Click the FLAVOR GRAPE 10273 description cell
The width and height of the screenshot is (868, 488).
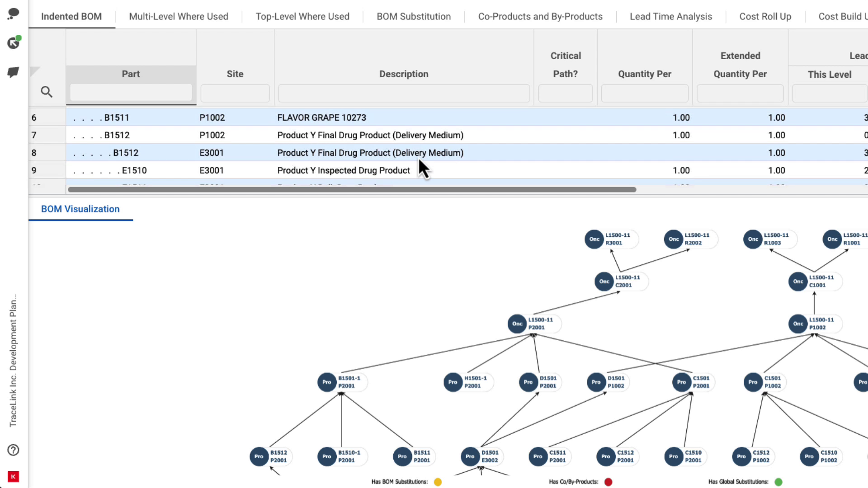point(321,117)
